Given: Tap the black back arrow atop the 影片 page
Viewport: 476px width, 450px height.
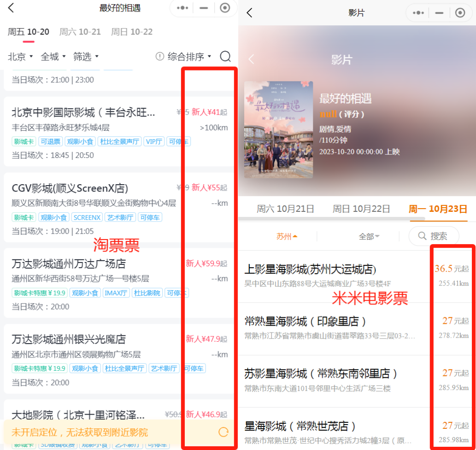Looking at the screenshot, I should [250, 13].
